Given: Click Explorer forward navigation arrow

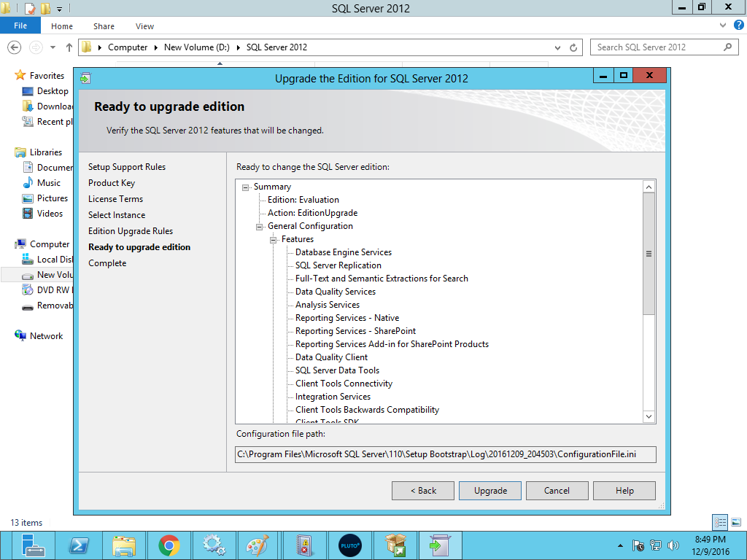Looking at the screenshot, I should (x=36, y=47).
